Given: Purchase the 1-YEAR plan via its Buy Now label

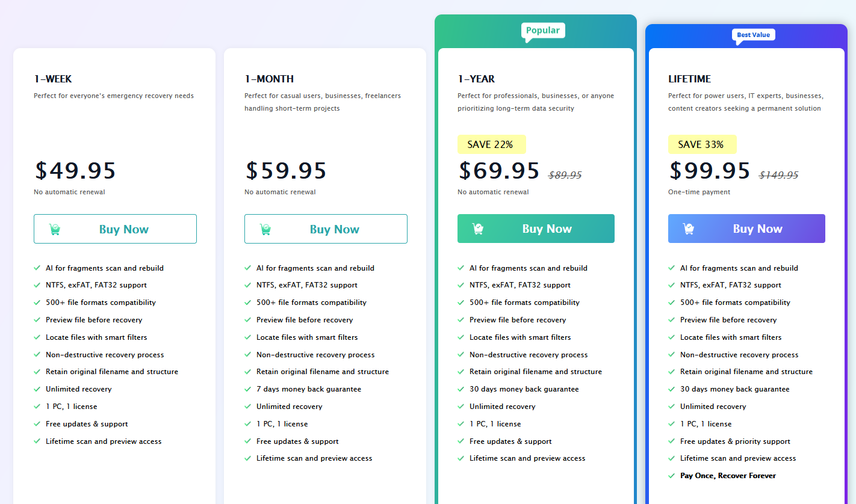Looking at the screenshot, I should pyautogui.click(x=547, y=229).
